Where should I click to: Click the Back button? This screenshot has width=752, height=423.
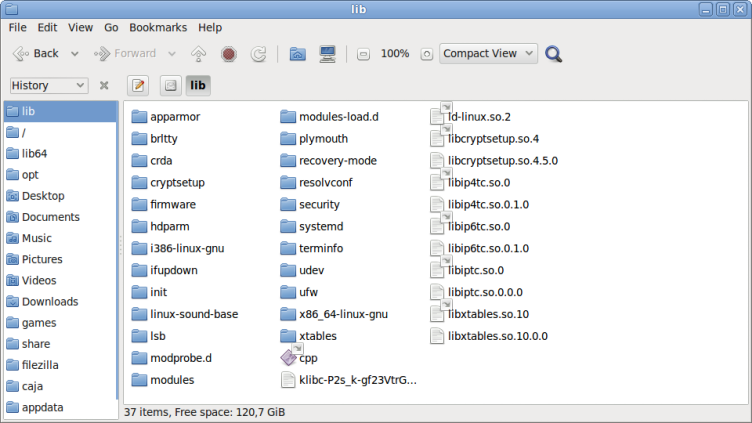[36, 54]
